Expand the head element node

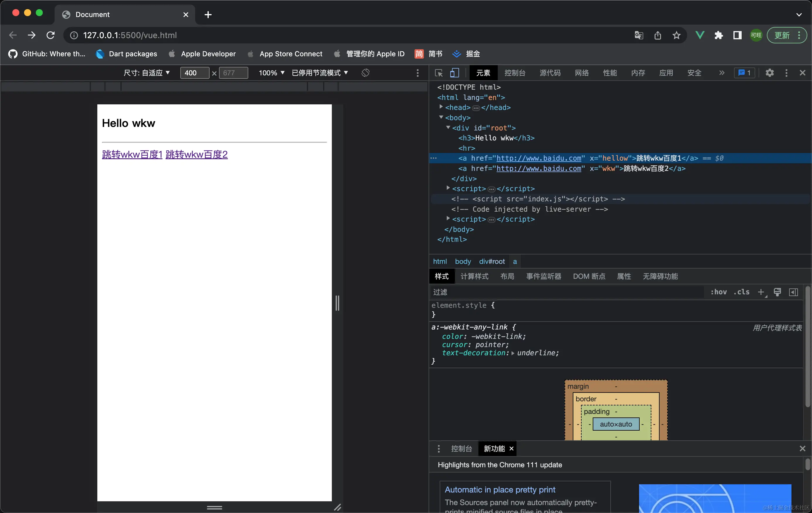[x=441, y=107]
